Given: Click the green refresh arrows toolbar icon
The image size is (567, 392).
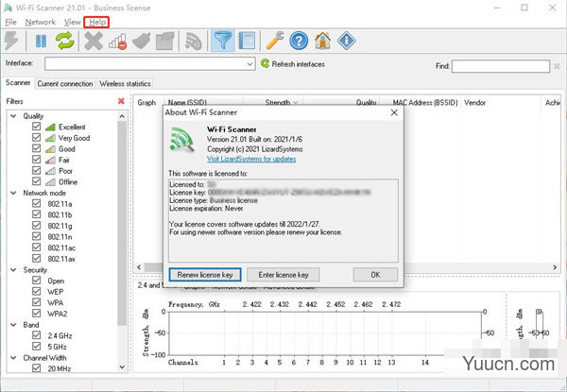Looking at the screenshot, I should [x=64, y=41].
